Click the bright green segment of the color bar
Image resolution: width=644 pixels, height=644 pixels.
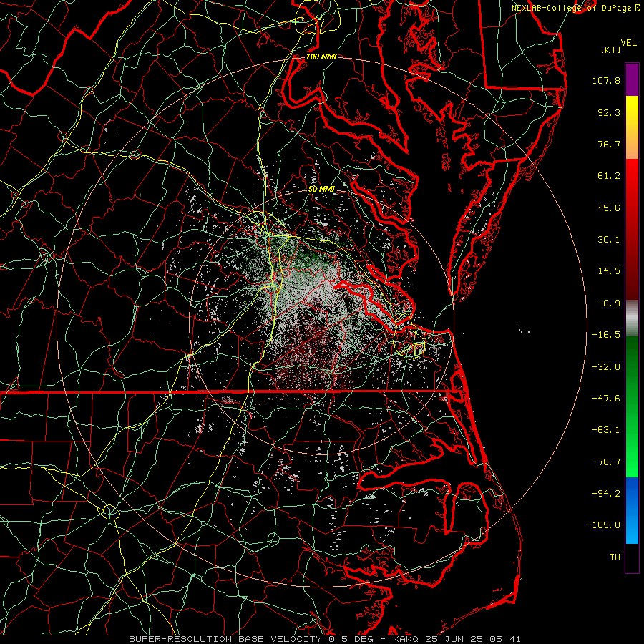(x=632, y=406)
